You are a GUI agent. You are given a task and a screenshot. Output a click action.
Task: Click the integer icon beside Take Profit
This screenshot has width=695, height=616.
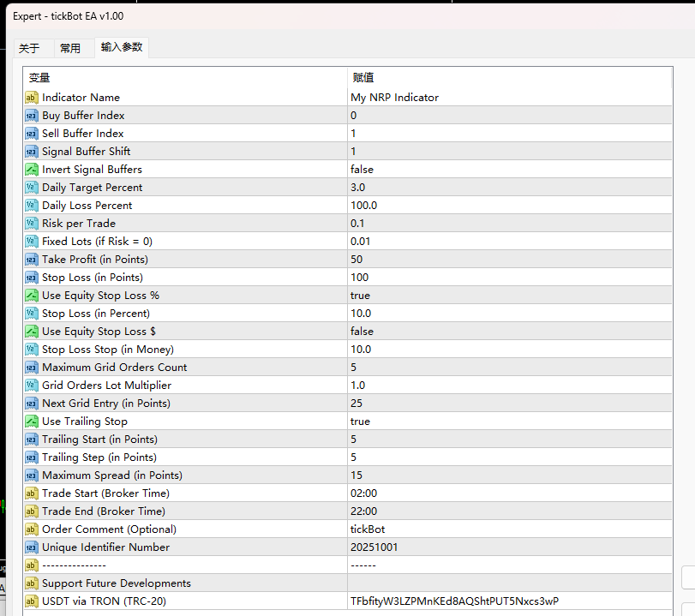pos(31,260)
